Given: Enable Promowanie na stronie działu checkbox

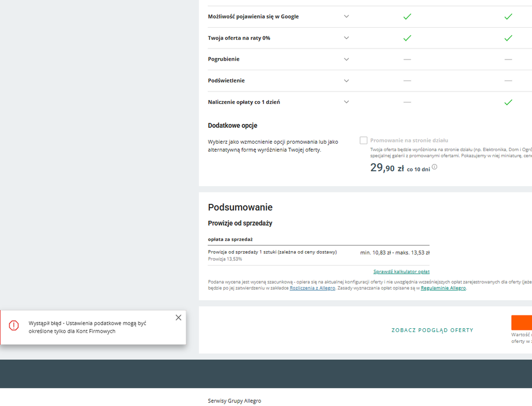Looking at the screenshot, I should (x=363, y=140).
